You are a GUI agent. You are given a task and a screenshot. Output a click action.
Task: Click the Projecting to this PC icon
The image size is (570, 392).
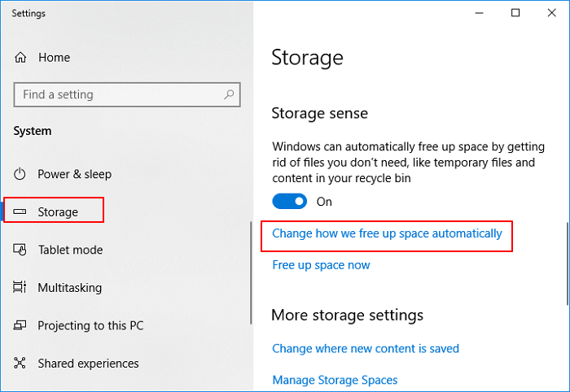[x=20, y=325]
